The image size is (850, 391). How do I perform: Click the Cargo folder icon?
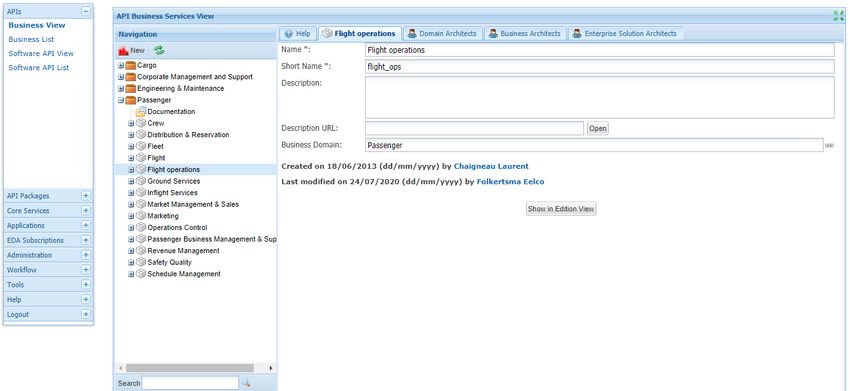click(x=130, y=65)
